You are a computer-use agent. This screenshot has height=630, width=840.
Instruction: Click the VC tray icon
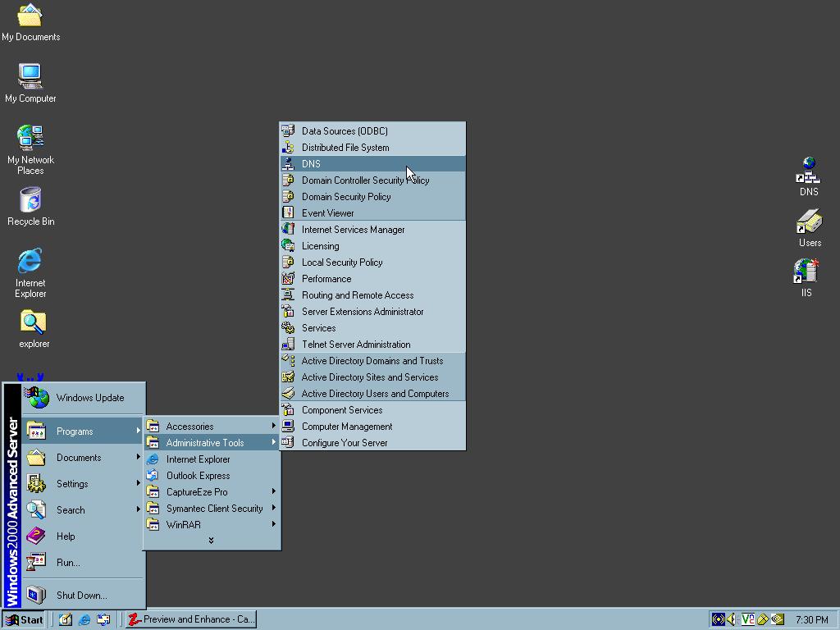(748, 620)
